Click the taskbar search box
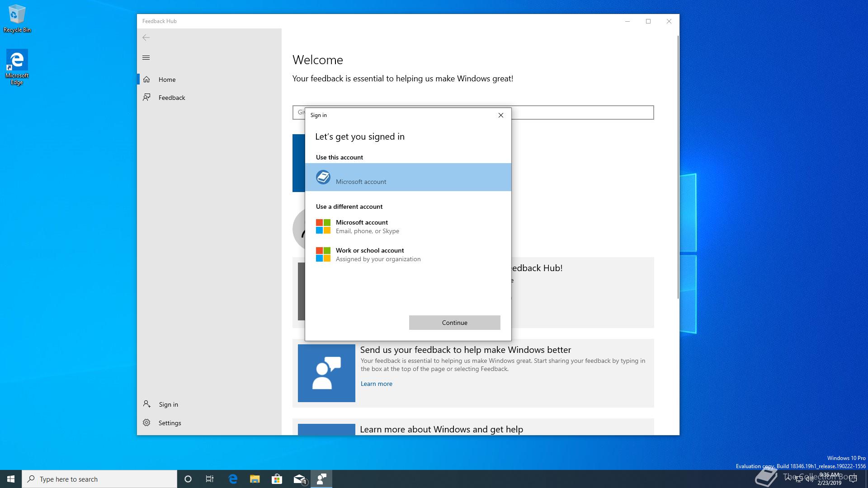 pyautogui.click(x=99, y=479)
